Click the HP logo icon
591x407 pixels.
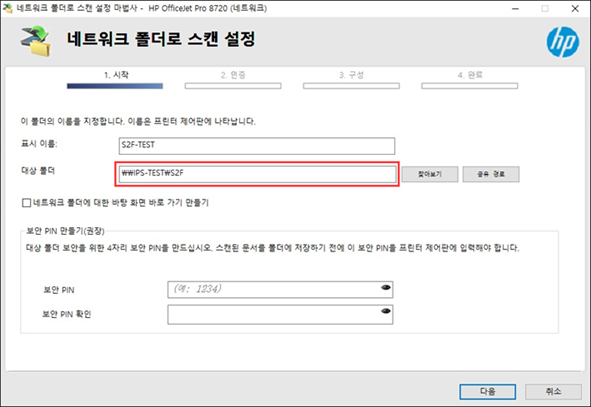click(x=563, y=42)
